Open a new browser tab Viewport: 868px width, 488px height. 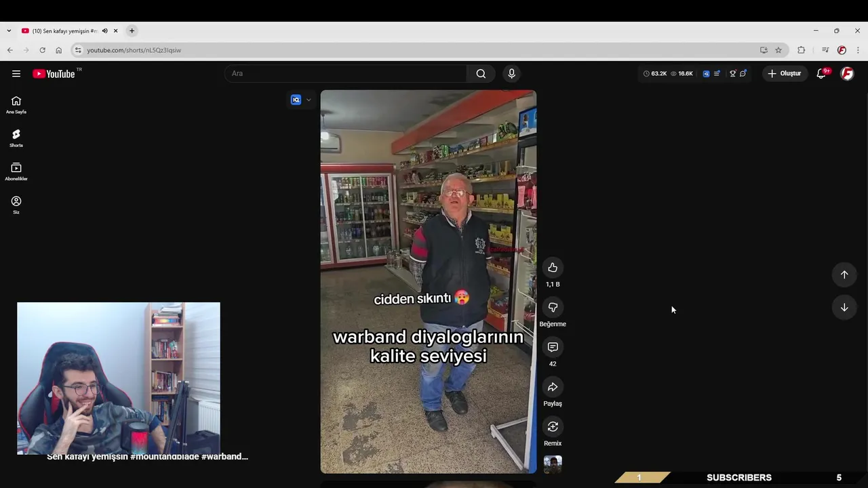point(132,31)
